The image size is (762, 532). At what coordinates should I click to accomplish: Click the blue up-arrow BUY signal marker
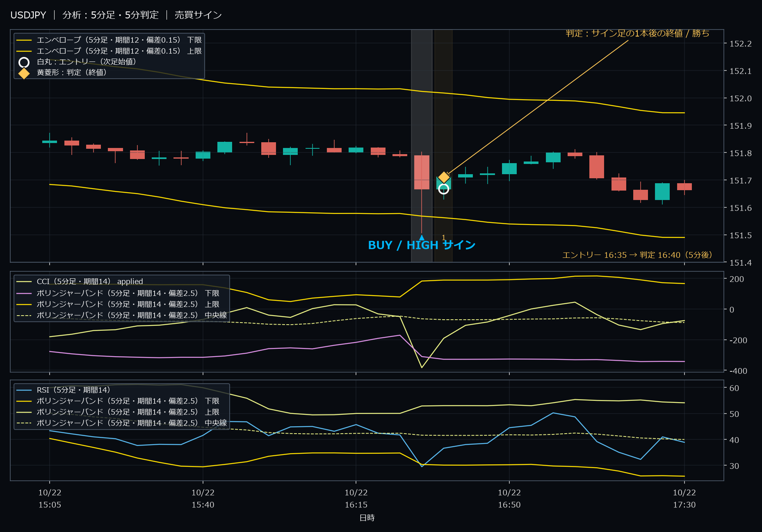tap(422, 237)
